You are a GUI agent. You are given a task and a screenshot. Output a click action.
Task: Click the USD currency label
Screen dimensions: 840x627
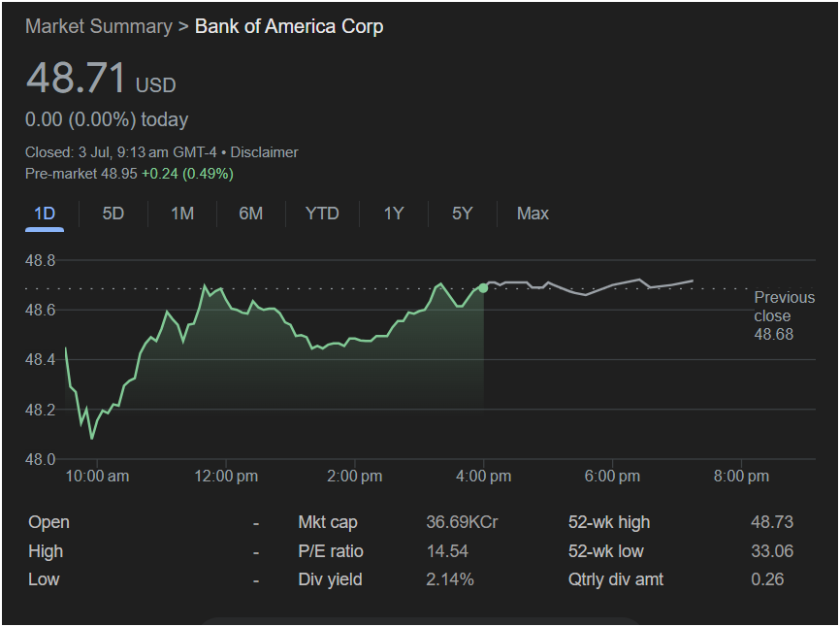coord(156,85)
